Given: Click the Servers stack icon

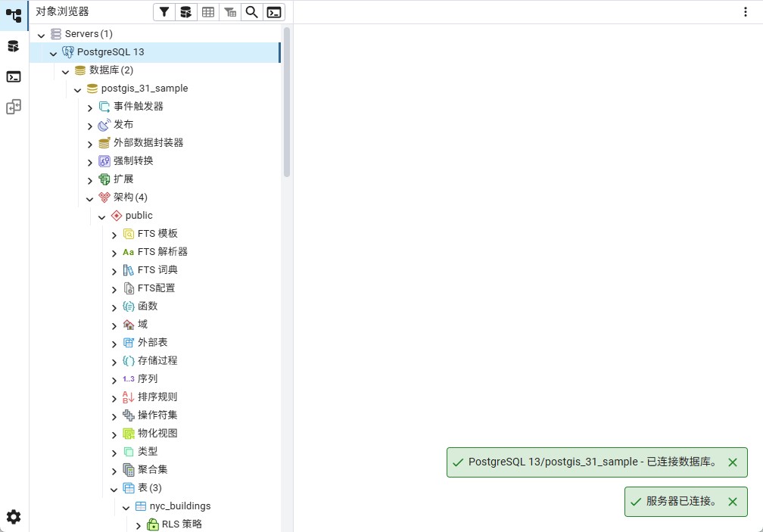Looking at the screenshot, I should (x=56, y=33).
